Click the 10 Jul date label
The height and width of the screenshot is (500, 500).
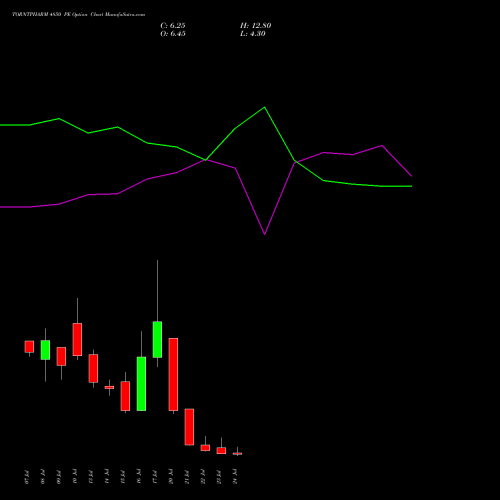click(75, 477)
